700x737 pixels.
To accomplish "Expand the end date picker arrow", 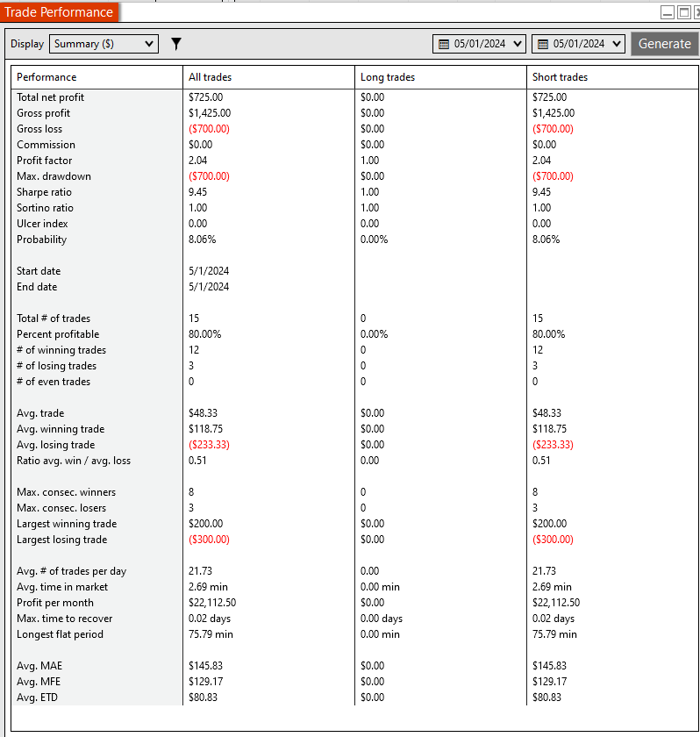I will [617, 44].
